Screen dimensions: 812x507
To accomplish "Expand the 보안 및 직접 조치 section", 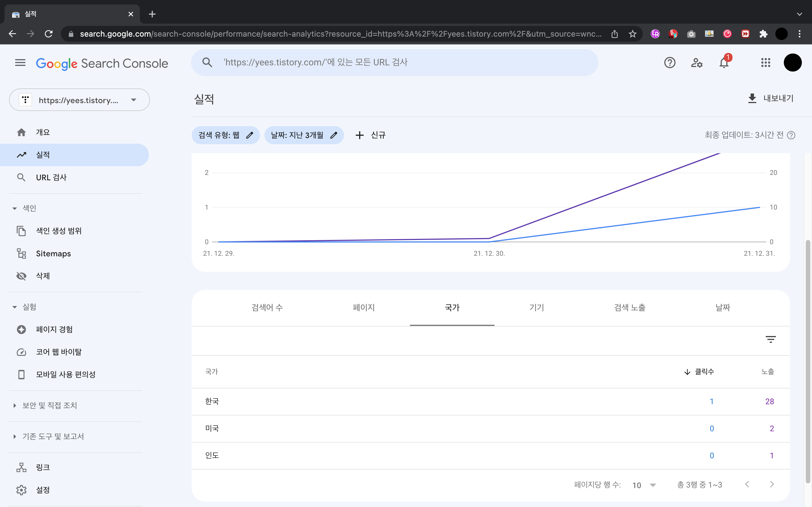I will [x=15, y=405].
